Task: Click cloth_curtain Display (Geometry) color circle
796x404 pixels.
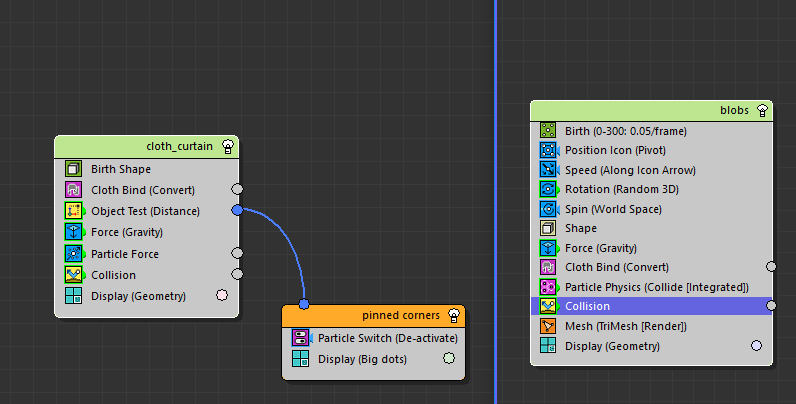Action: pos(222,295)
